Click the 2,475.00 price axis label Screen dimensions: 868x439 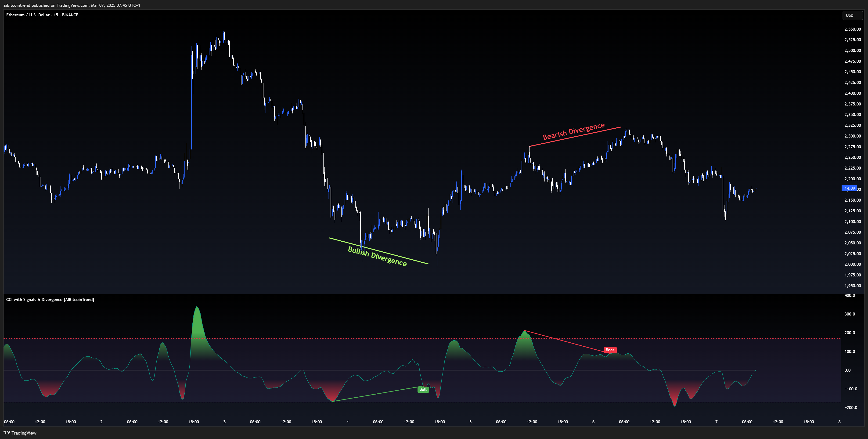[x=852, y=61]
